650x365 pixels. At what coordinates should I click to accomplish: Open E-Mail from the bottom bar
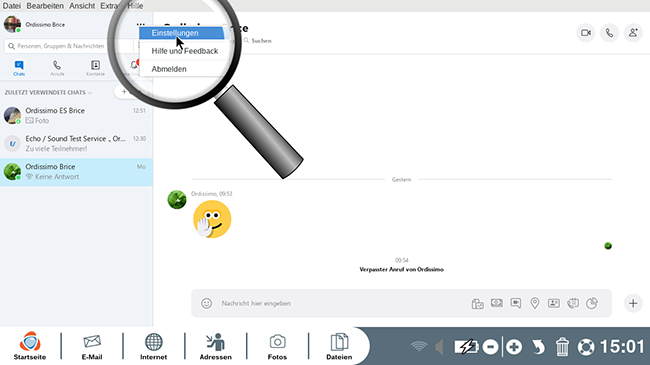click(92, 346)
